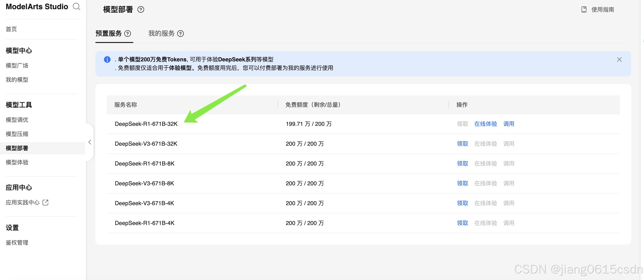Open 在线体验 for DeepSeek-R1-671B-32K
Viewport: 644px width, 280px height.
(485, 124)
